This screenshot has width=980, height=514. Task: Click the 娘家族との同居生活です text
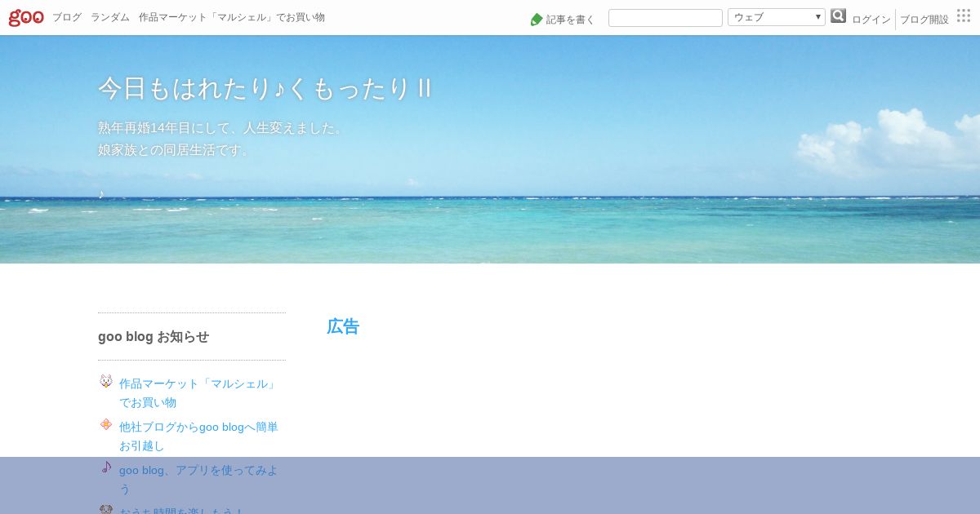coord(176,150)
